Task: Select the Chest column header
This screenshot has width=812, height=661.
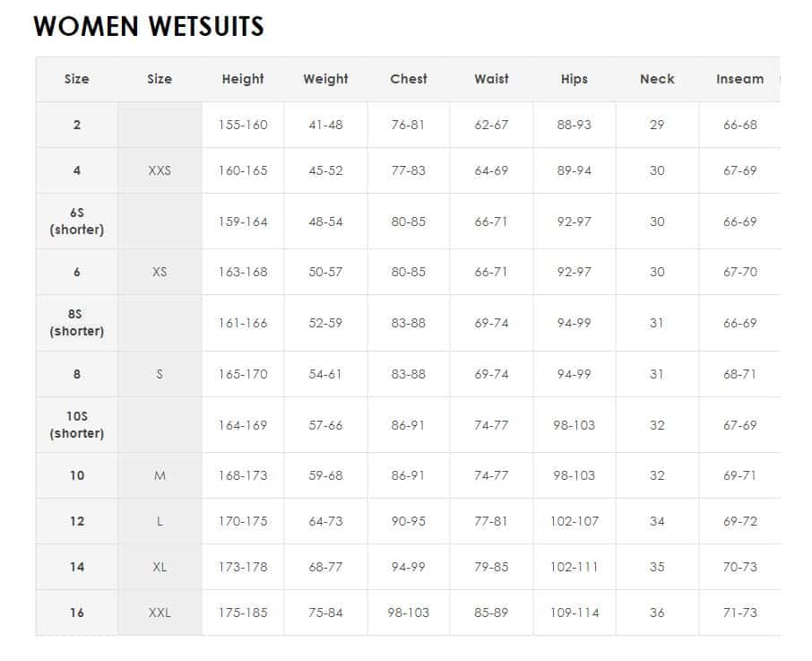Action: [x=409, y=79]
